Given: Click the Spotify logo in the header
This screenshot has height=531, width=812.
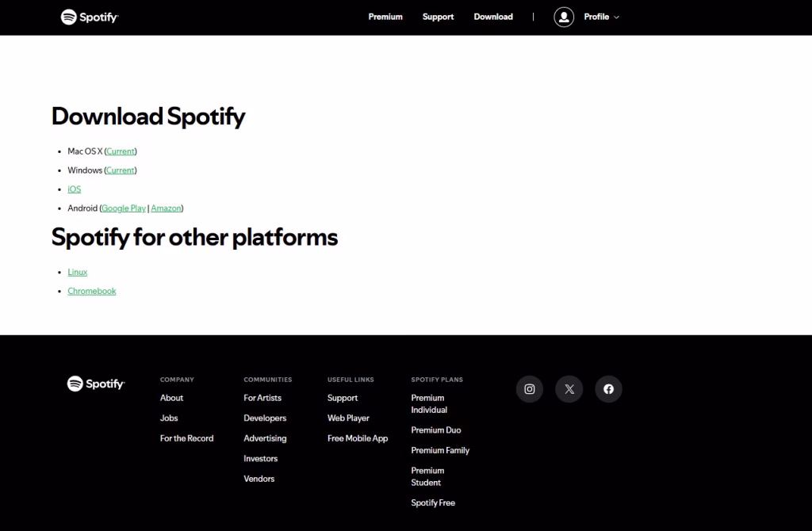Looking at the screenshot, I should coord(89,17).
